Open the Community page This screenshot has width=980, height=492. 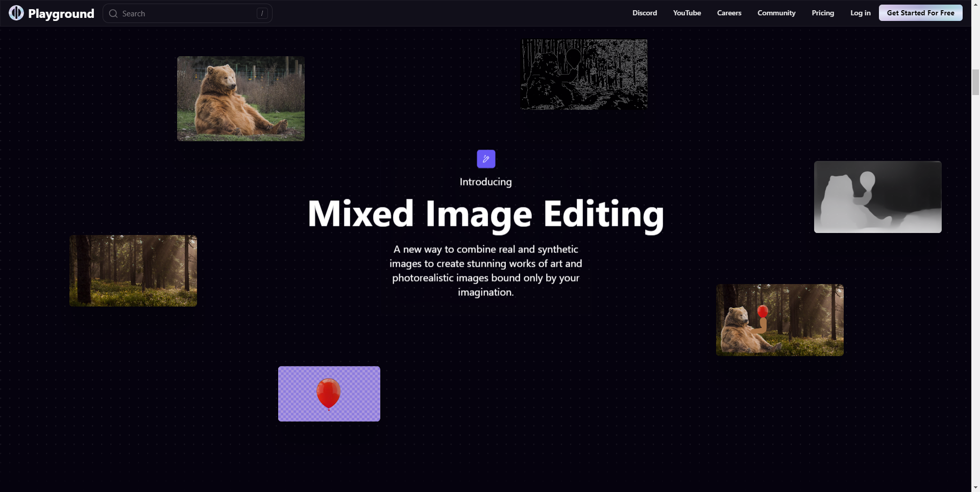[x=776, y=13]
